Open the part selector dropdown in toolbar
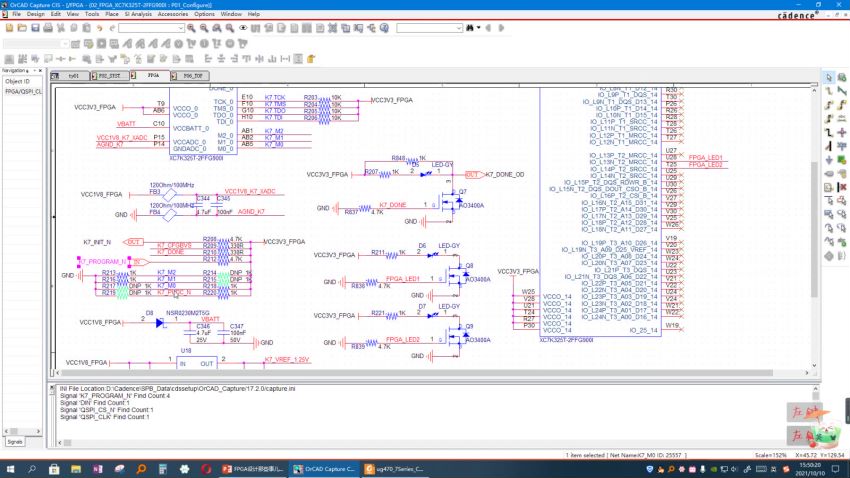Screen dimensions: 850x478 [x=180, y=28]
